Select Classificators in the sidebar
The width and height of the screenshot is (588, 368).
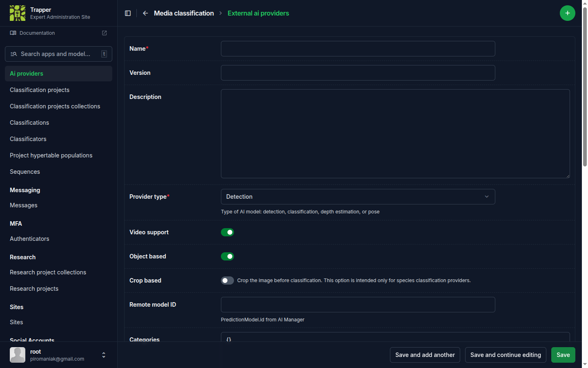pos(58,139)
